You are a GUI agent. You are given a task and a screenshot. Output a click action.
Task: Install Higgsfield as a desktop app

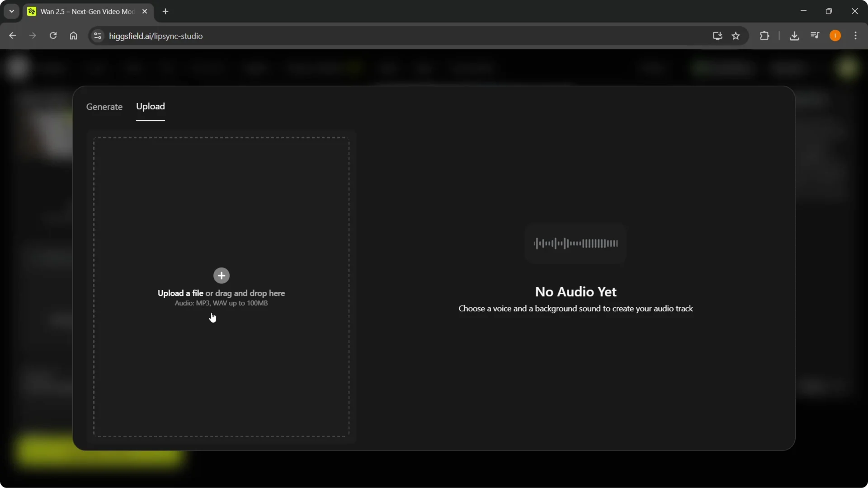(x=717, y=36)
